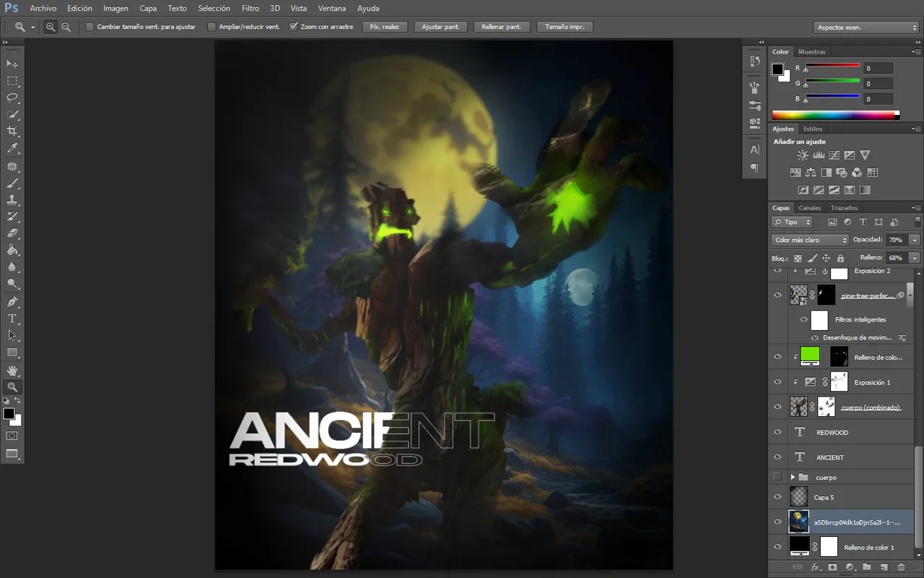This screenshot has height=578, width=924.
Task: Open the Color panel options menu
Action: (x=918, y=52)
